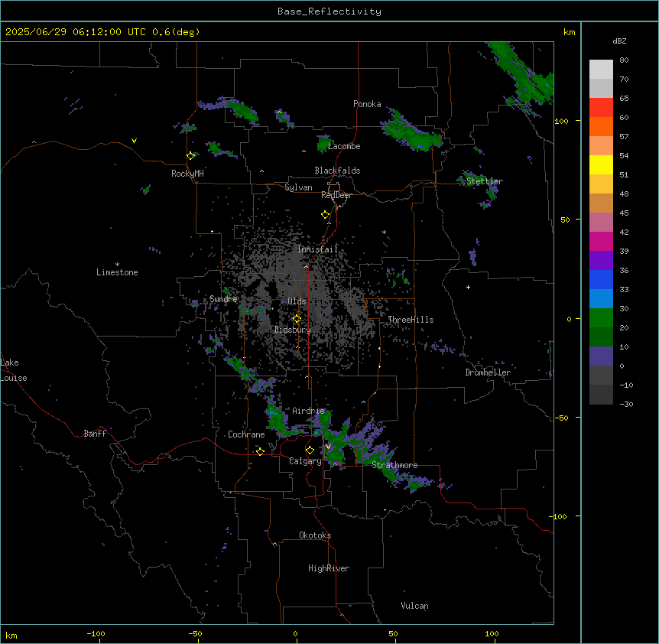Select the blue 33-36 dBZ legend swatch
Image resolution: width=659 pixels, height=644 pixels.
coord(601,279)
